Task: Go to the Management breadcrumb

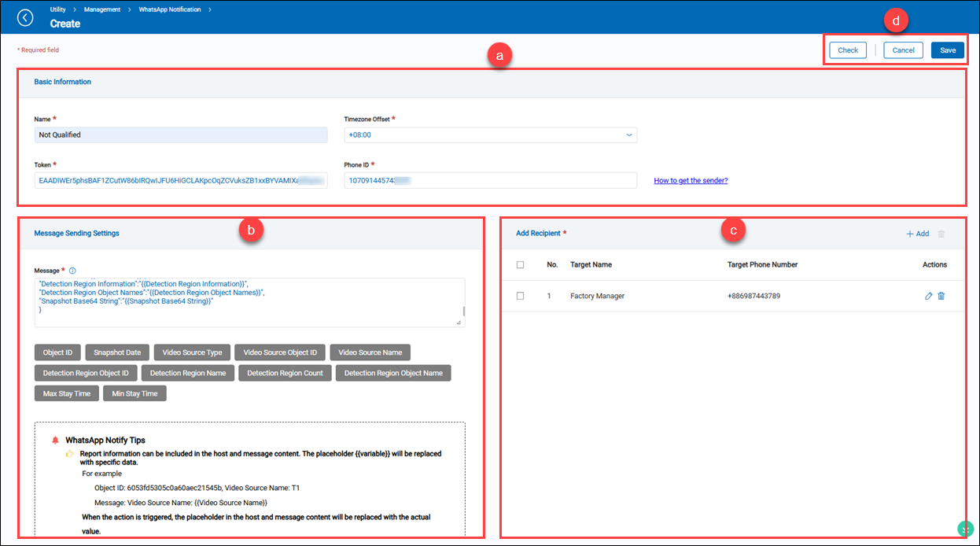Action: point(104,9)
